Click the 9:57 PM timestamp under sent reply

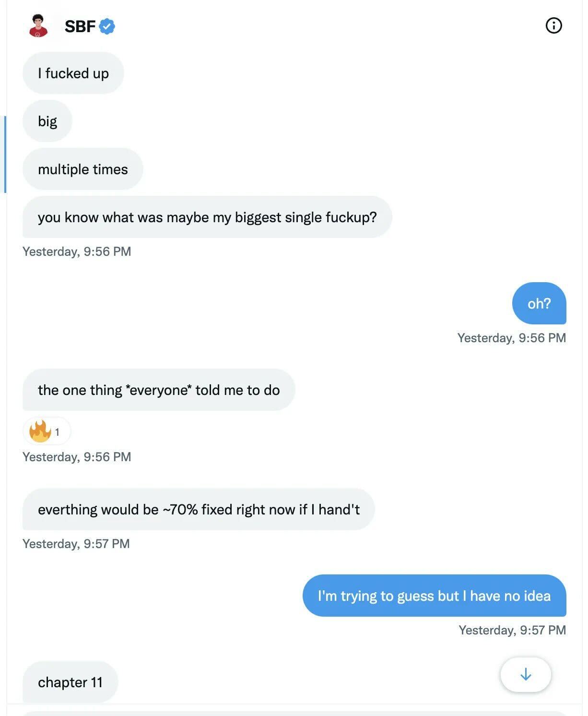click(x=512, y=630)
